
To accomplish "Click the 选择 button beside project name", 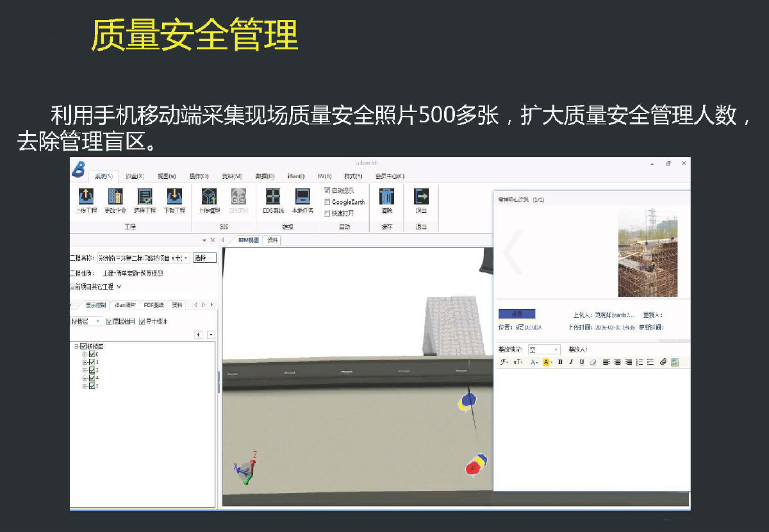I will pyautogui.click(x=204, y=258).
